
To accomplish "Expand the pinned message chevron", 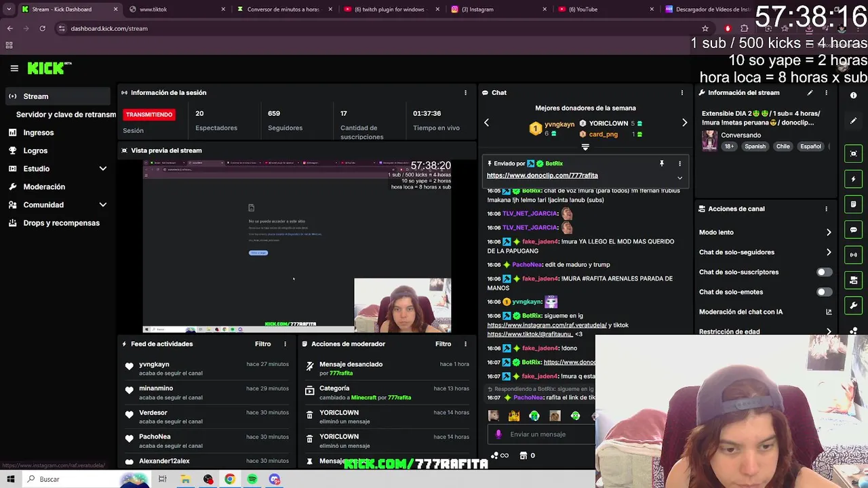I will [x=679, y=178].
